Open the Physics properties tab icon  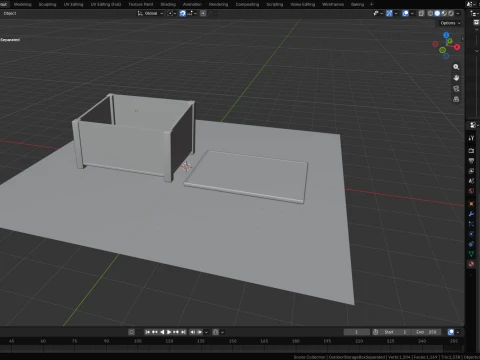(471, 234)
